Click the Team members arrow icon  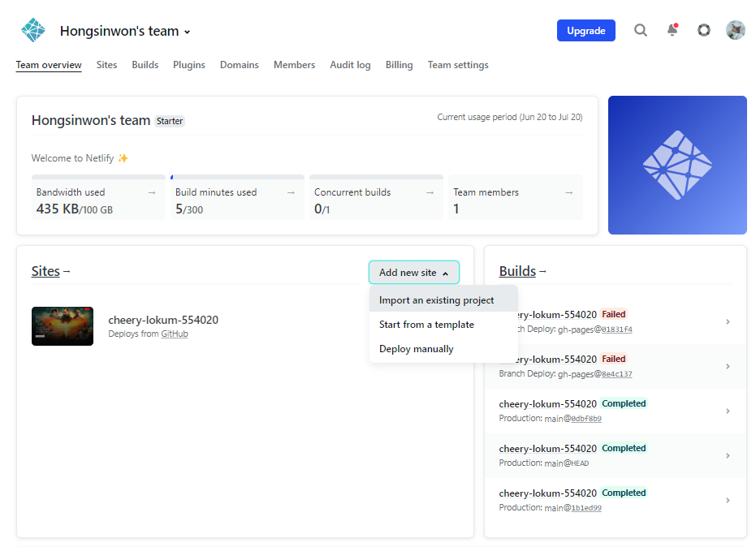(569, 192)
